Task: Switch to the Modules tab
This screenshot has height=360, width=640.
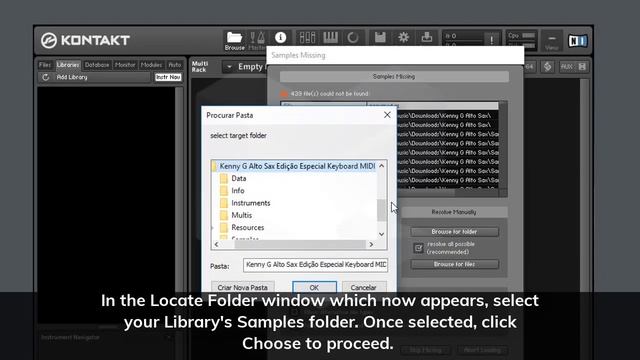Action: coord(151,65)
